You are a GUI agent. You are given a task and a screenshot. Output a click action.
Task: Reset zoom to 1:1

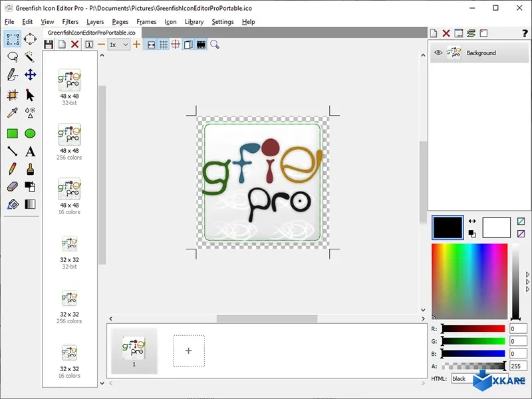pos(89,45)
